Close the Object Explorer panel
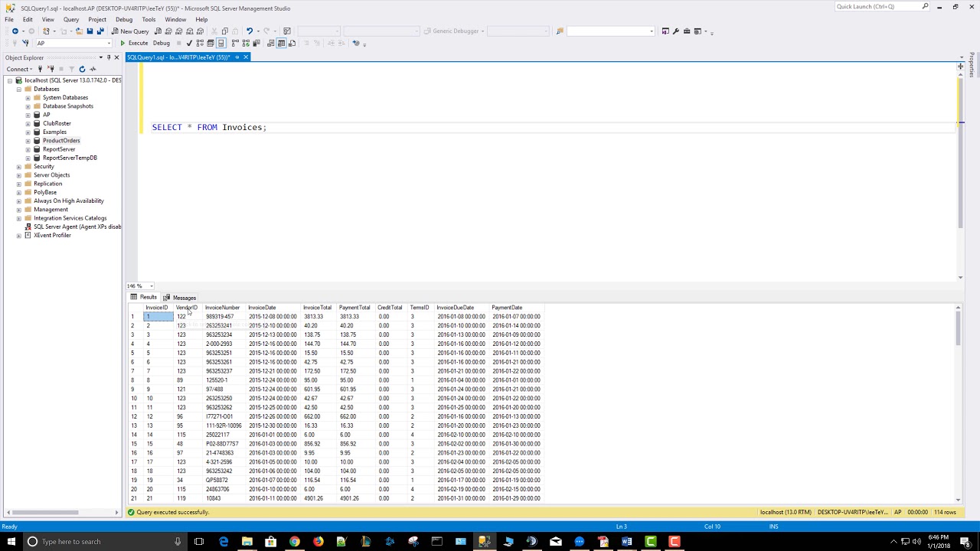The image size is (980, 551). pos(116,57)
